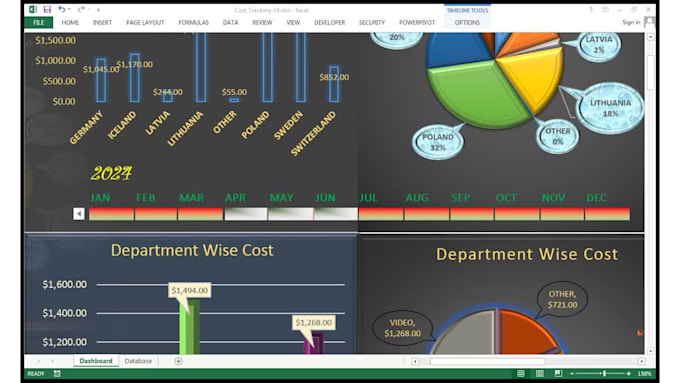Select AUG period on the timeline
680x383 pixels.
[427, 214]
